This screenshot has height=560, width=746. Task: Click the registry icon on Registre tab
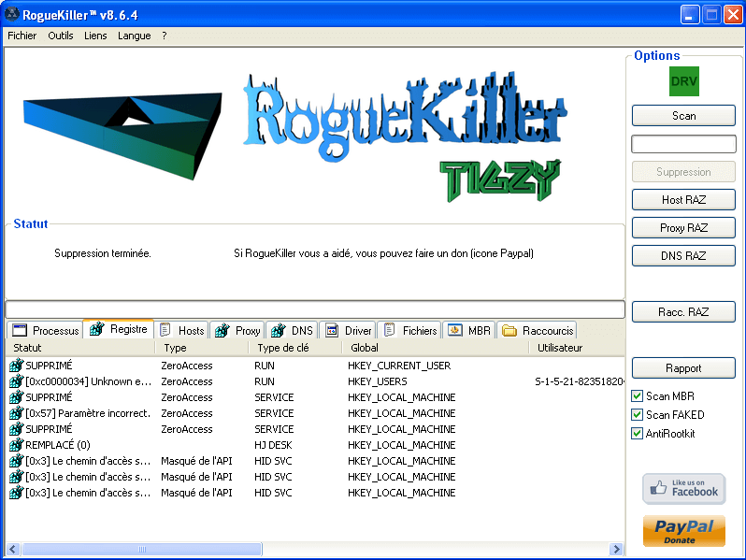(x=97, y=329)
